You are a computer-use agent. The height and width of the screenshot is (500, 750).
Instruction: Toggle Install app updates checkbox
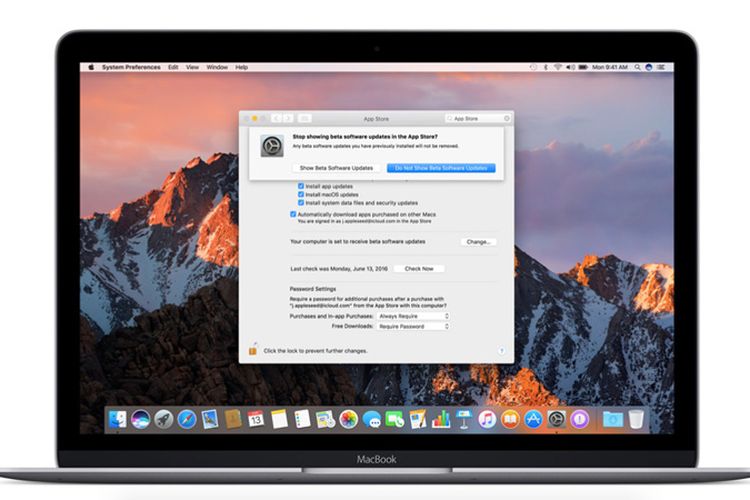[x=301, y=186]
